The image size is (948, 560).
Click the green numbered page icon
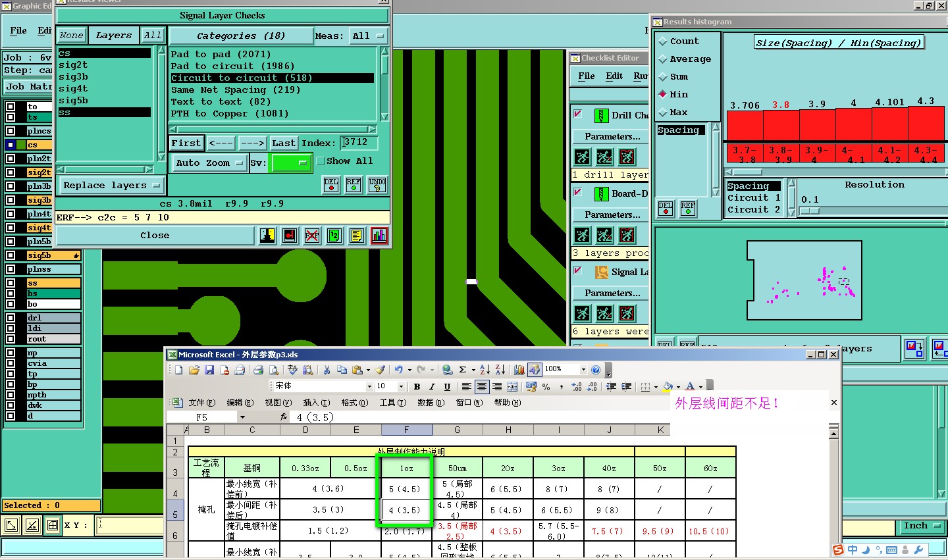pyautogui.click(x=334, y=236)
